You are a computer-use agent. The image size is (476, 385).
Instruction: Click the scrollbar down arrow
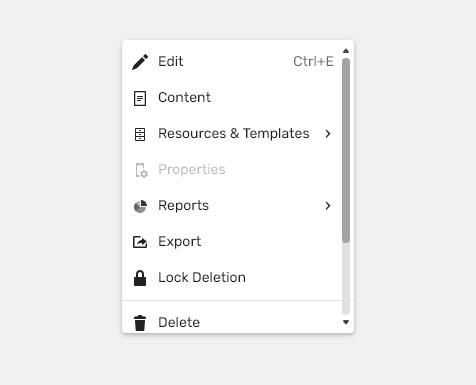point(346,322)
